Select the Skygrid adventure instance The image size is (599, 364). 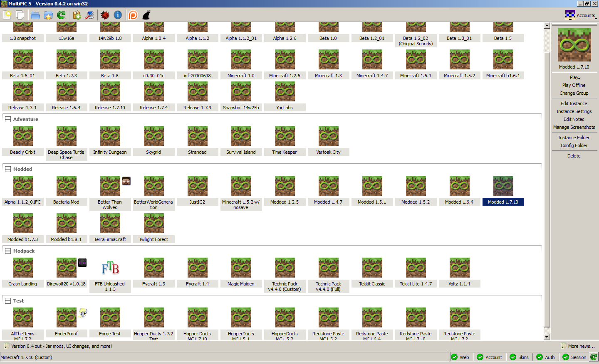(153, 141)
